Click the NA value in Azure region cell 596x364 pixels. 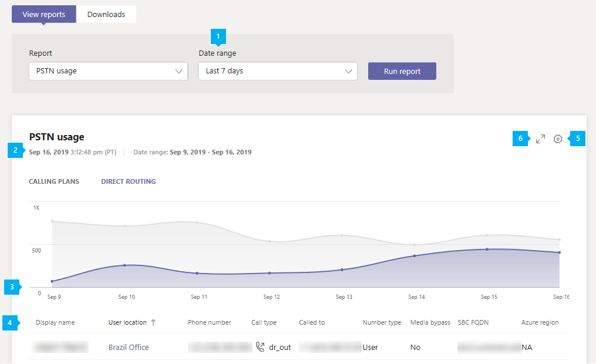(x=527, y=348)
